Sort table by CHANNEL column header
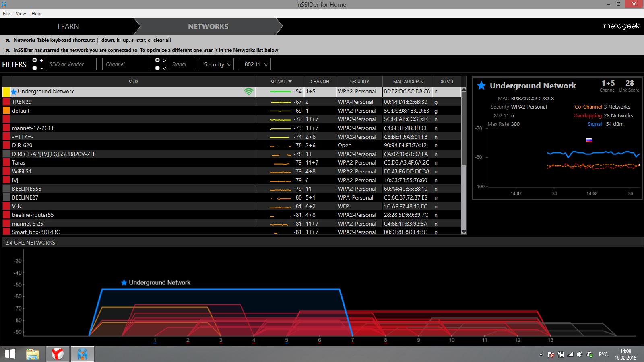This screenshot has width=644, height=362. [x=320, y=82]
